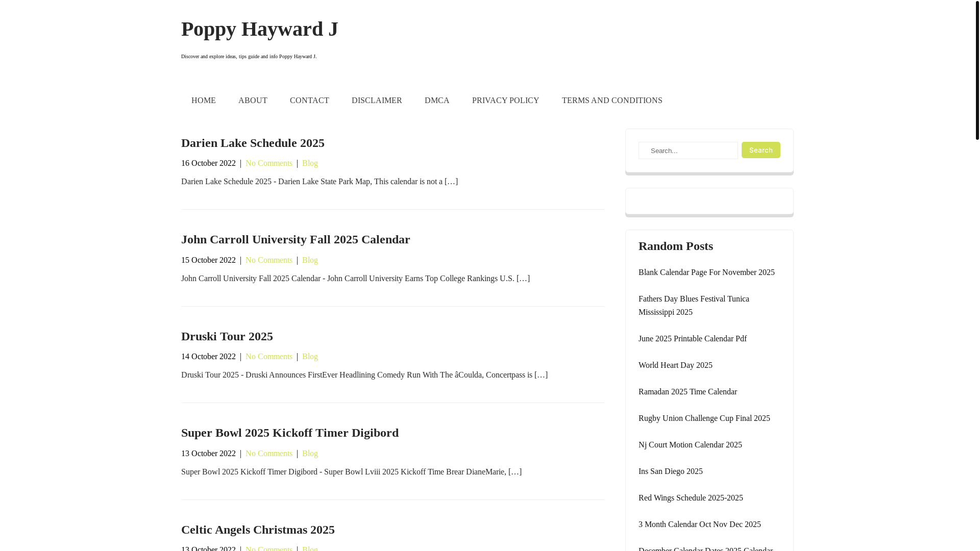Click the page vertical scrollbar thumb

[x=977, y=70]
